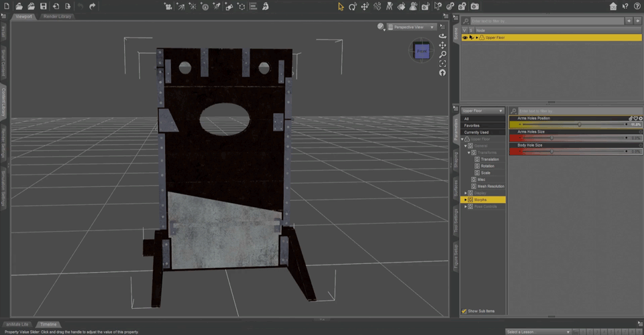Viewport: 644px width, 335px height.
Task: Toggle visibility eye for Upper Floor
Action: coord(464,38)
